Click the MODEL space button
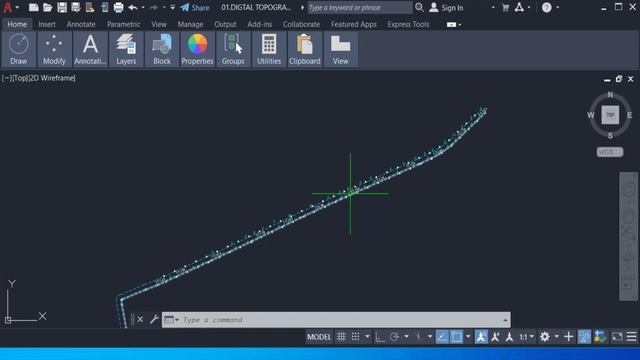 coord(319,337)
